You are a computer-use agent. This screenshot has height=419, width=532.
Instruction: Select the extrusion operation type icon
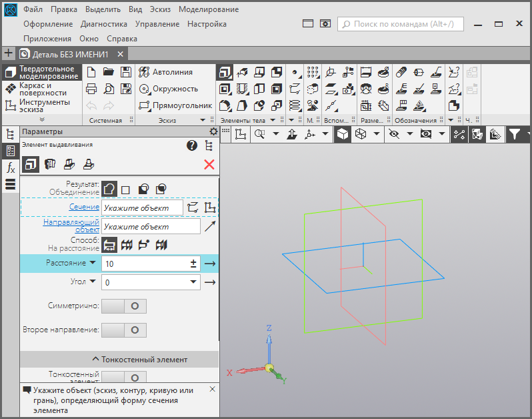pyautogui.click(x=31, y=165)
